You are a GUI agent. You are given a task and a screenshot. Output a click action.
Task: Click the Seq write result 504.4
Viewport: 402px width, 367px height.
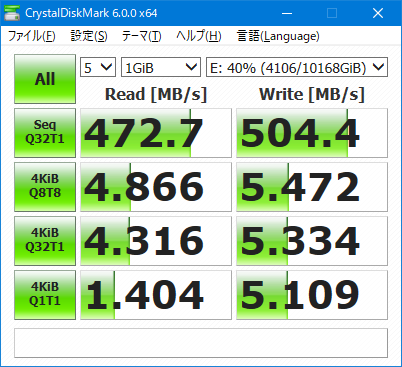[312, 133]
